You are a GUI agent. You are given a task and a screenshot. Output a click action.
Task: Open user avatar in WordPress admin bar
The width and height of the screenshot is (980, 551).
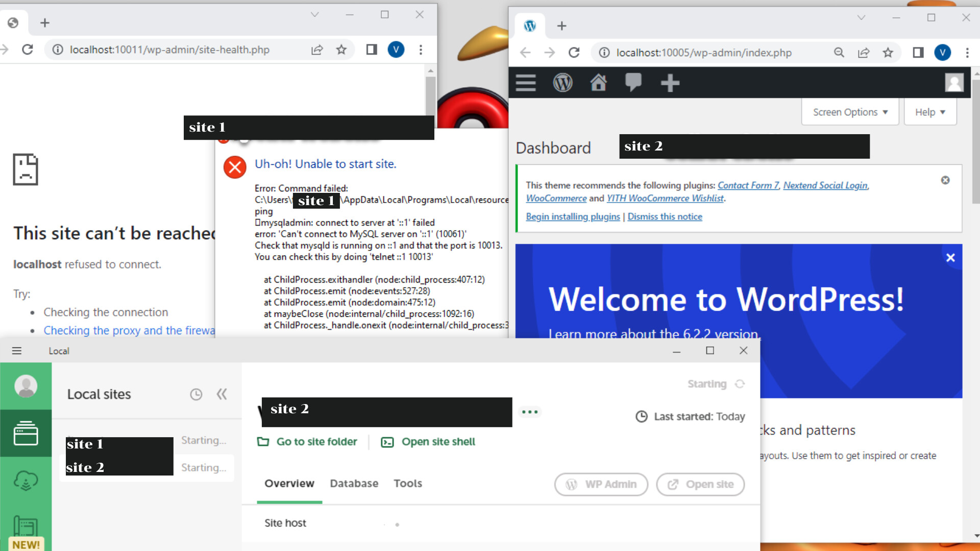coord(954,82)
